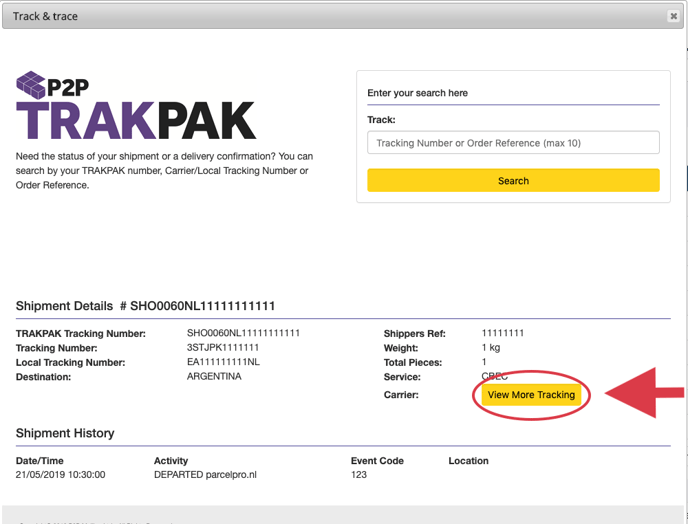
Task: Click the Shipment Details heading
Action: click(x=145, y=306)
